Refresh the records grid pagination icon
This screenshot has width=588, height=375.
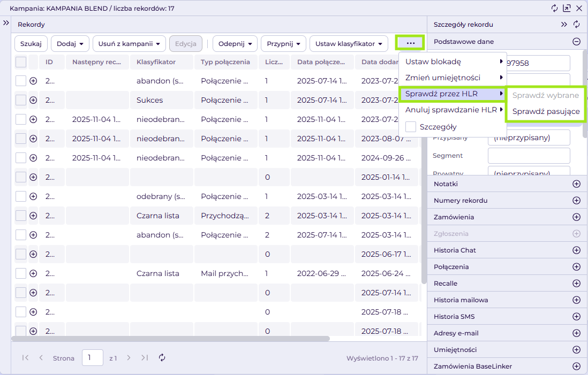162,358
